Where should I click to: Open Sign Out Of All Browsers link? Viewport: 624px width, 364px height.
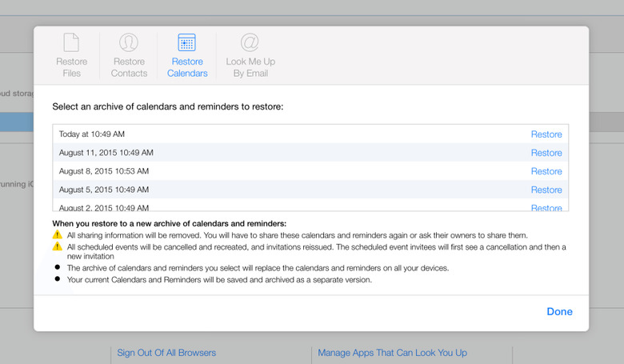pos(166,353)
